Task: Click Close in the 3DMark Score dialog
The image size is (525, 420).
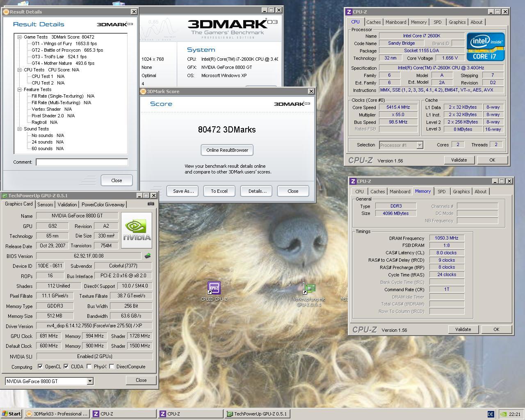Action: (293, 191)
